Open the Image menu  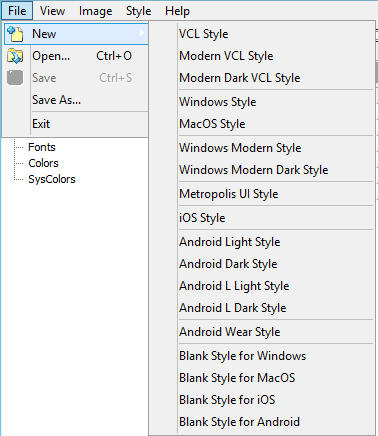[x=95, y=11]
